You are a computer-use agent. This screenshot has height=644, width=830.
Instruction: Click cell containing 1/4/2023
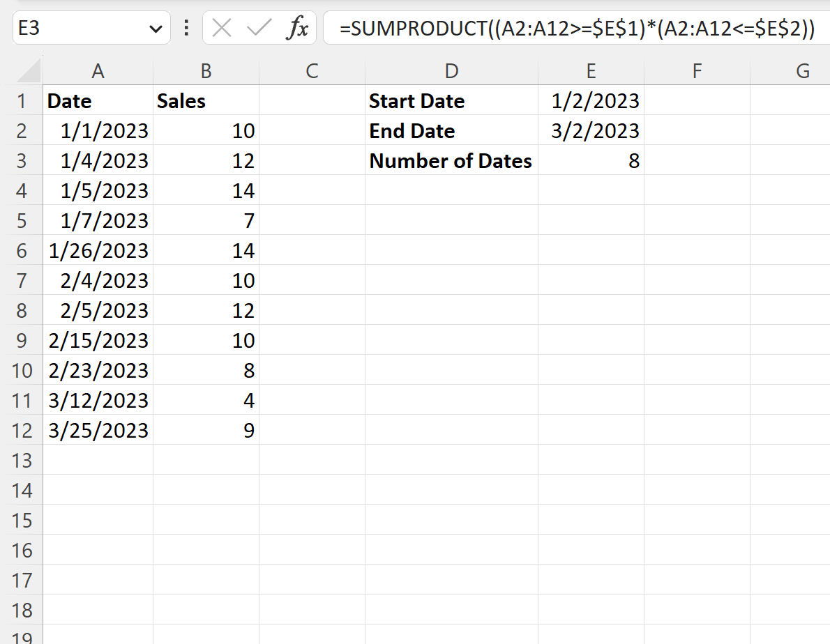point(98,160)
